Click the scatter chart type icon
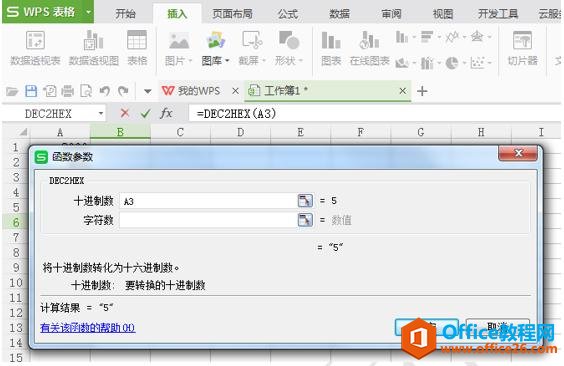Image resolution: width=564 pixels, height=366 pixels. (x=477, y=63)
